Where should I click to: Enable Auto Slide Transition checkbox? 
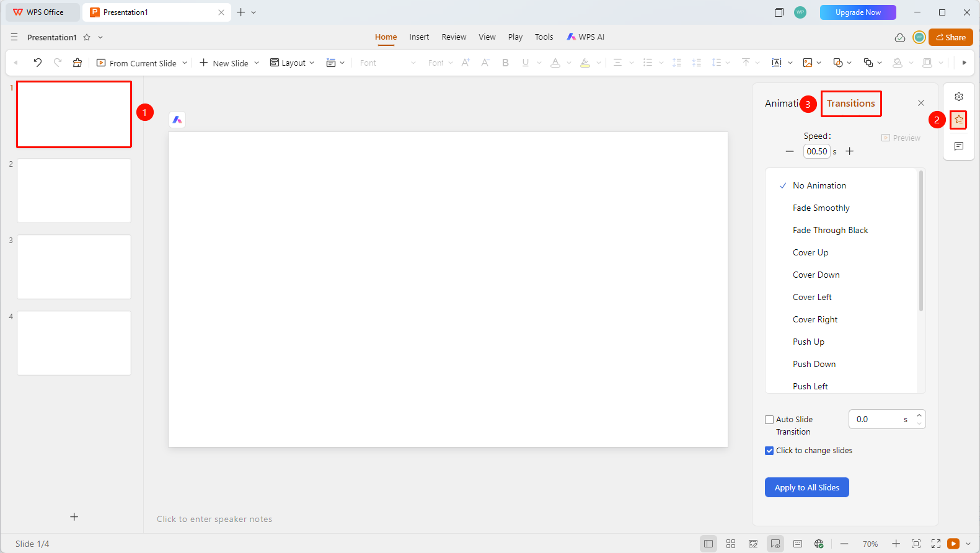click(x=769, y=420)
